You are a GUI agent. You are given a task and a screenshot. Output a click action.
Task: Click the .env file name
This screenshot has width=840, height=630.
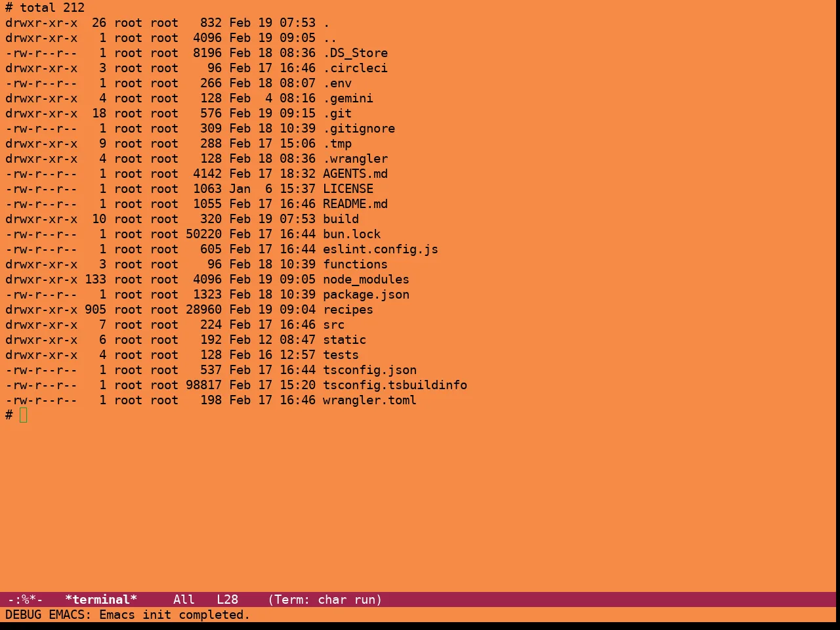pos(337,83)
